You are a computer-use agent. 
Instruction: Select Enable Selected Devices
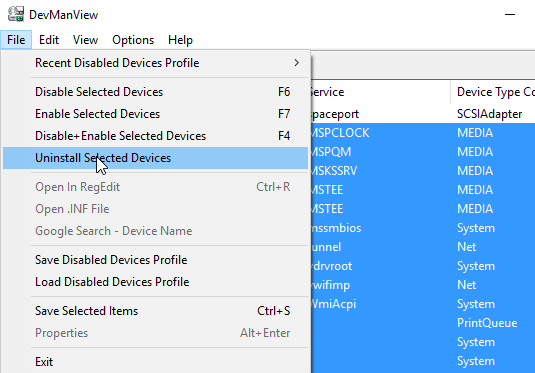coord(155,114)
